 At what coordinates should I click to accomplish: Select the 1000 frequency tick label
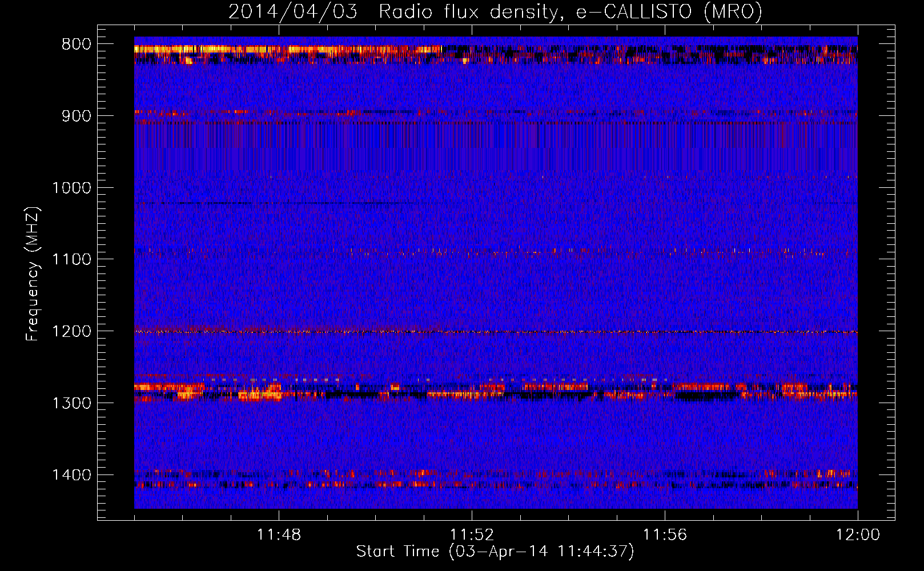[x=71, y=188]
